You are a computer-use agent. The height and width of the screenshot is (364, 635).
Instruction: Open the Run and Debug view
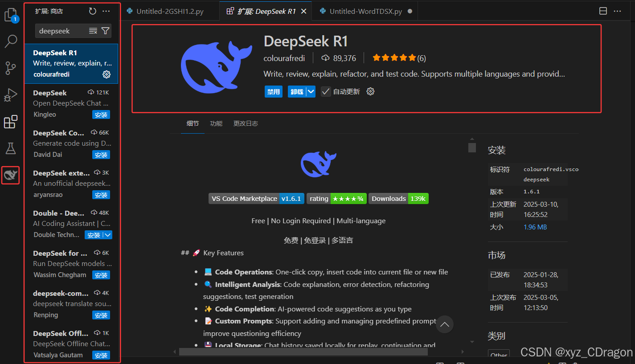pos(11,95)
